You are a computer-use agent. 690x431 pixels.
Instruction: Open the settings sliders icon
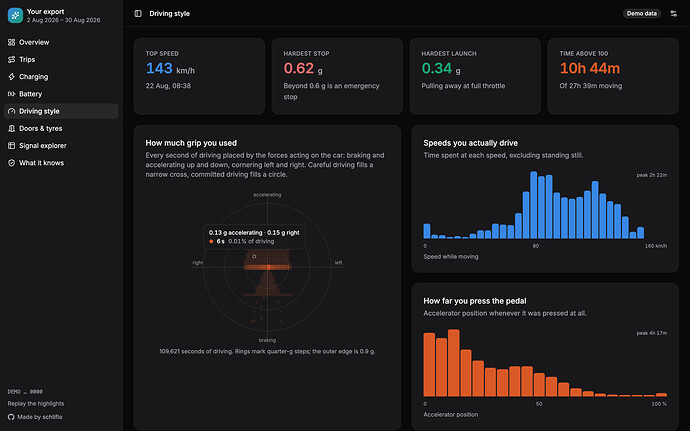[x=673, y=14]
